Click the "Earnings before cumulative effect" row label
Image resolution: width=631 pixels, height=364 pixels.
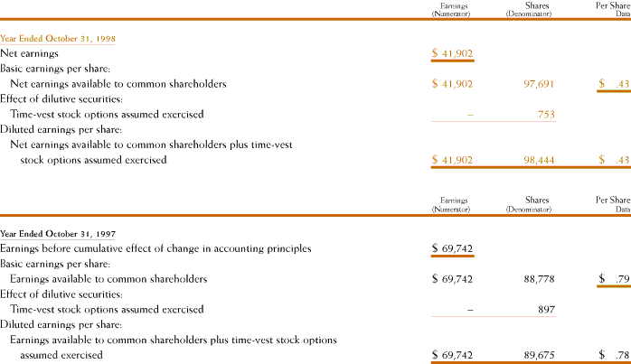pyautogui.click(x=155, y=248)
